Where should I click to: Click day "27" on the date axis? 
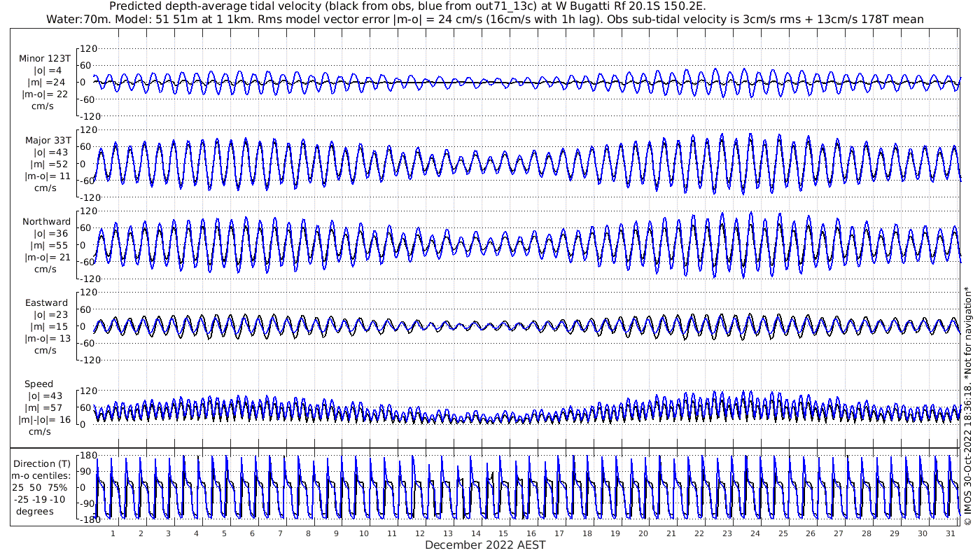[839, 533]
